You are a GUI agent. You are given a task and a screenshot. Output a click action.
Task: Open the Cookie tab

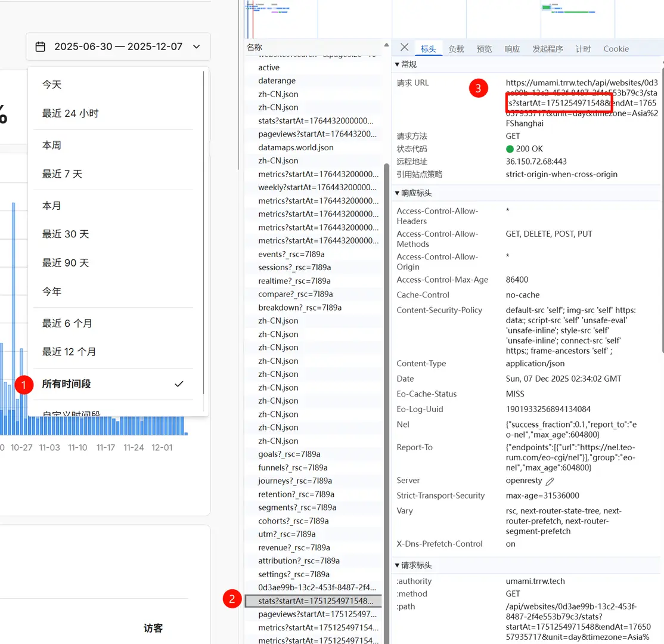[616, 49]
